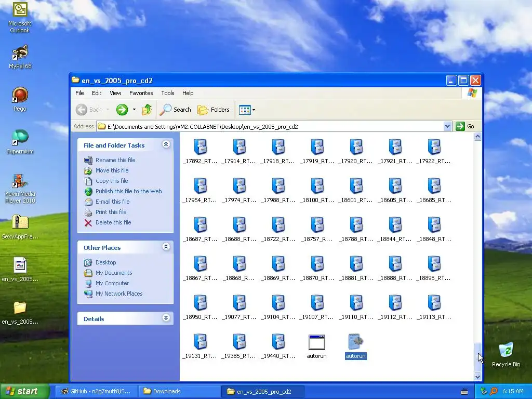
Task: Select the autorun application window icon
Action: [x=317, y=342]
